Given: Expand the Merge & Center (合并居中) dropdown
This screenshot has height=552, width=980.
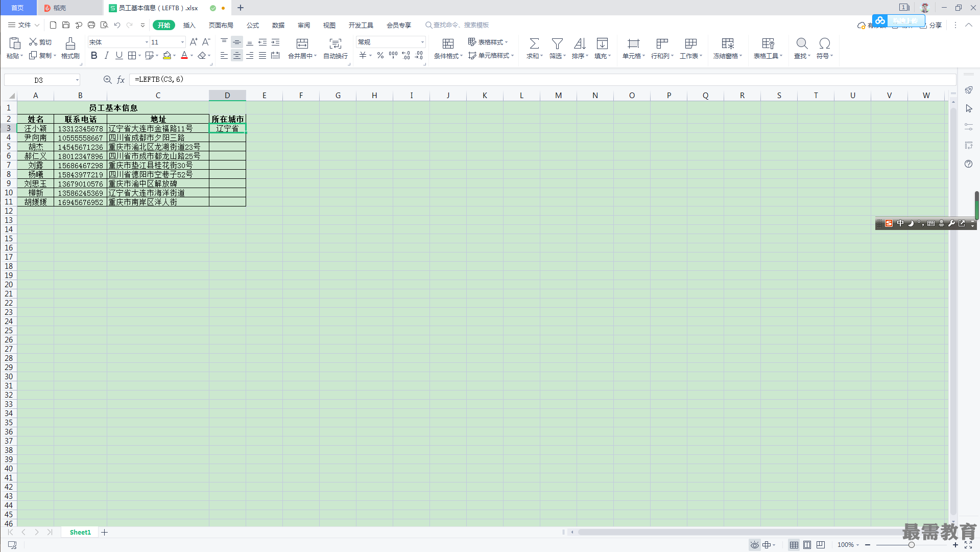Looking at the screenshot, I should tap(316, 56).
